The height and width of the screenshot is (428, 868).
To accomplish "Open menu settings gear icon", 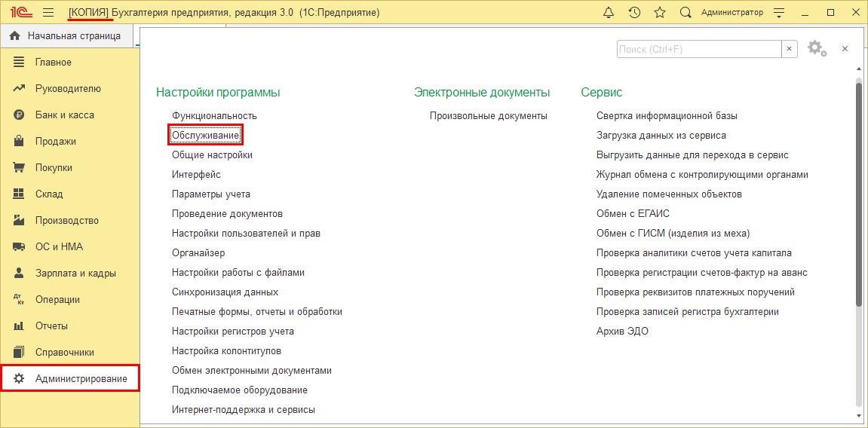I will [816, 48].
